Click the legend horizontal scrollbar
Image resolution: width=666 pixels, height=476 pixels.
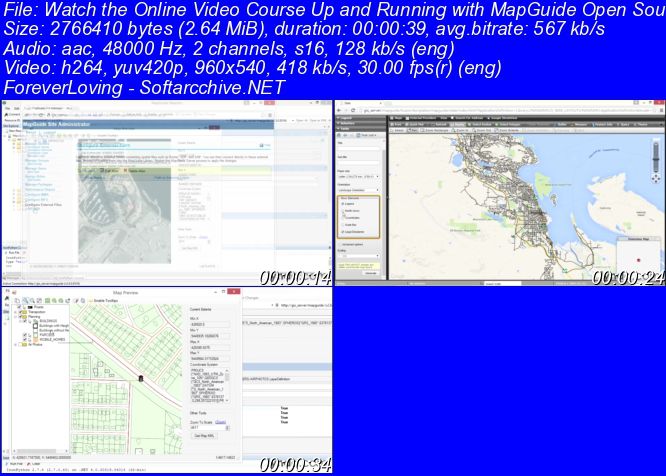tap(40, 451)
